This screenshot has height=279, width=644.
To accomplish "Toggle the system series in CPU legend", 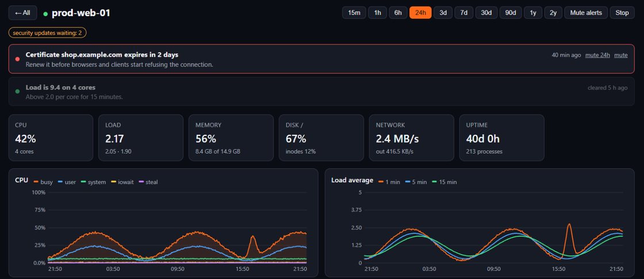I will 93,182.
